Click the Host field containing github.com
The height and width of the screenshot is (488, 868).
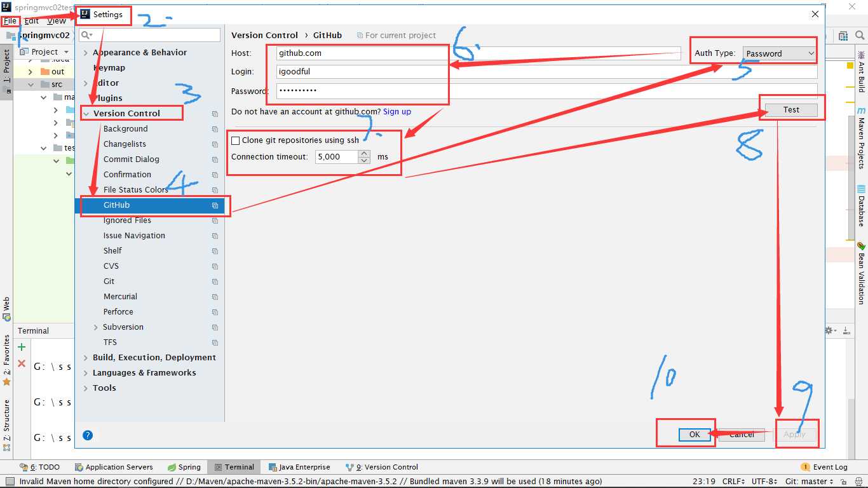point(478,53)
